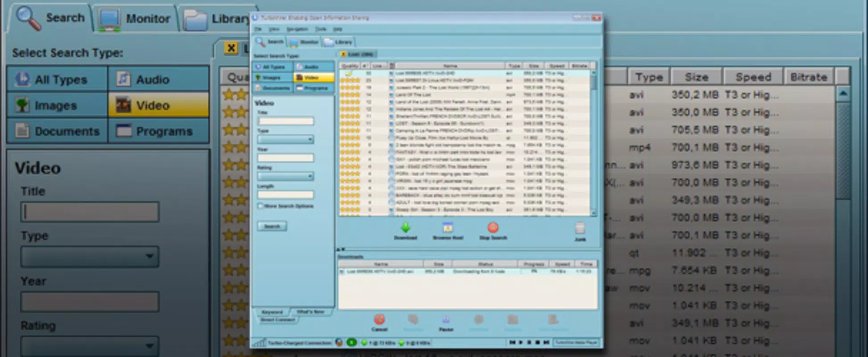Choose the Images type button in the small window
868x357 pixels.
pos(273,78)
